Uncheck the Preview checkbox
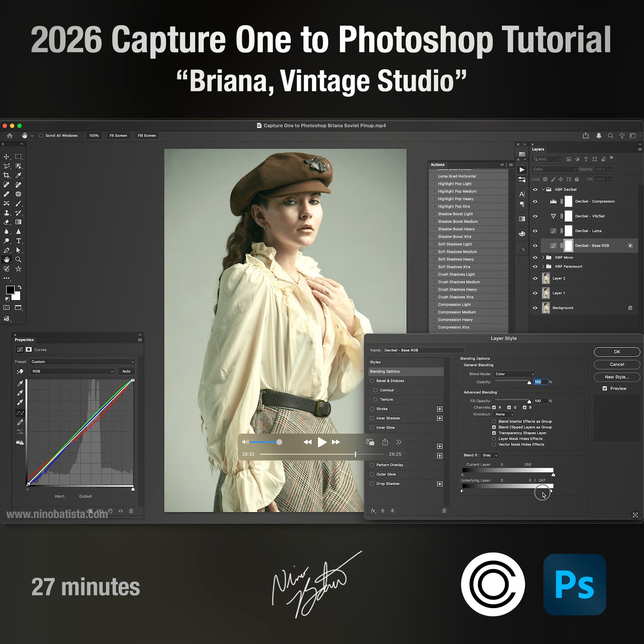The height and width of the screenshot is (644, 644). pyautogui.click(x=605, y=388)
